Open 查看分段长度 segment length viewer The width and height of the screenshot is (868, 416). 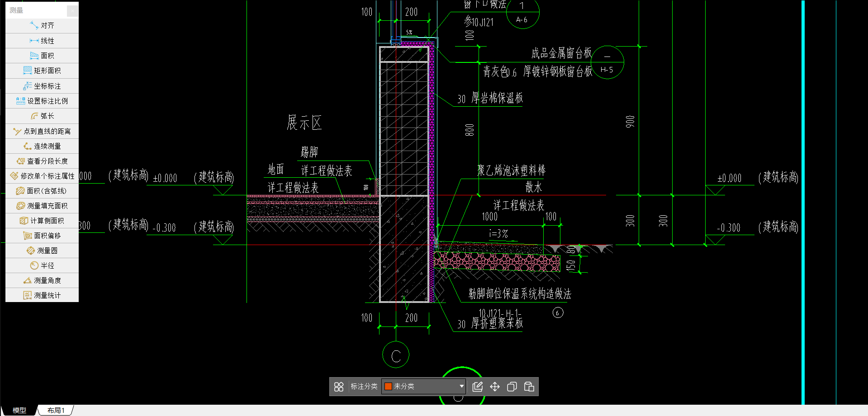click(42, 161)
